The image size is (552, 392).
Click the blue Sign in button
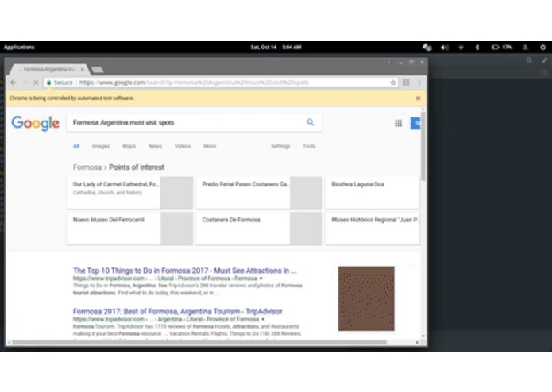415,123
